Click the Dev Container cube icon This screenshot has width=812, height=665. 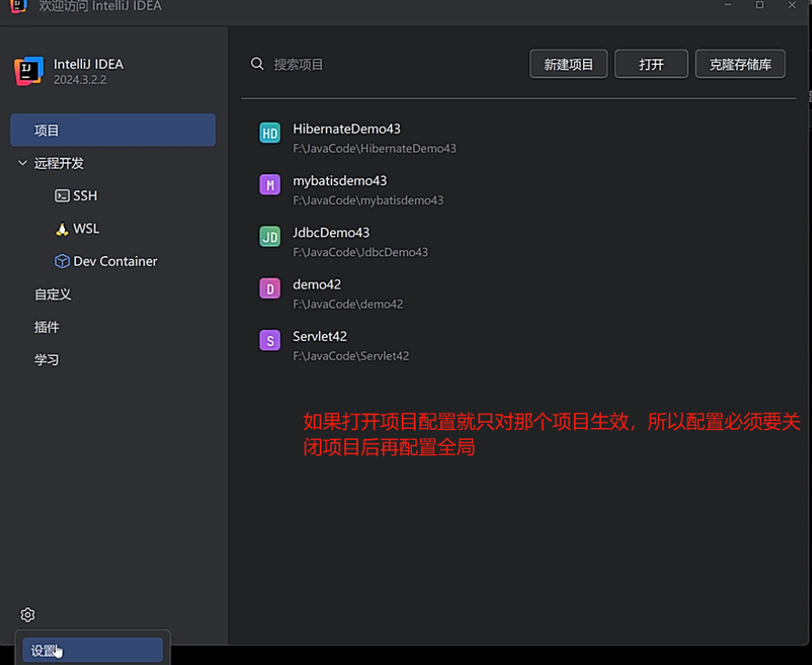coord(62,261)
